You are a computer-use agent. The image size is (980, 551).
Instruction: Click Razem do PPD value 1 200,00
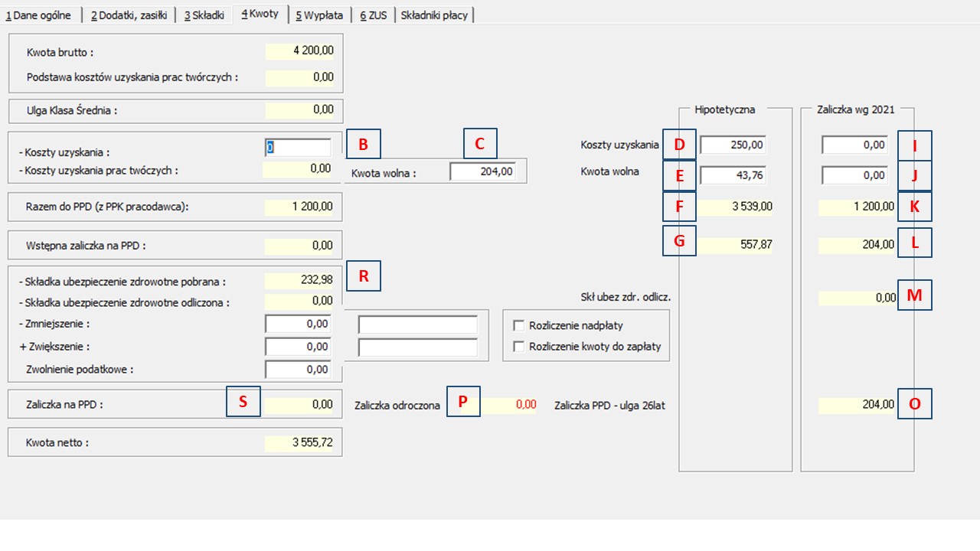300,207
